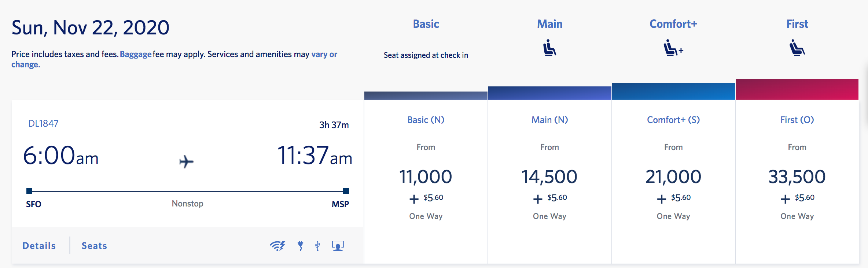Open the Seats tab for the flight
Viewport: 868px width, 268px height.
tap(94, 246)
